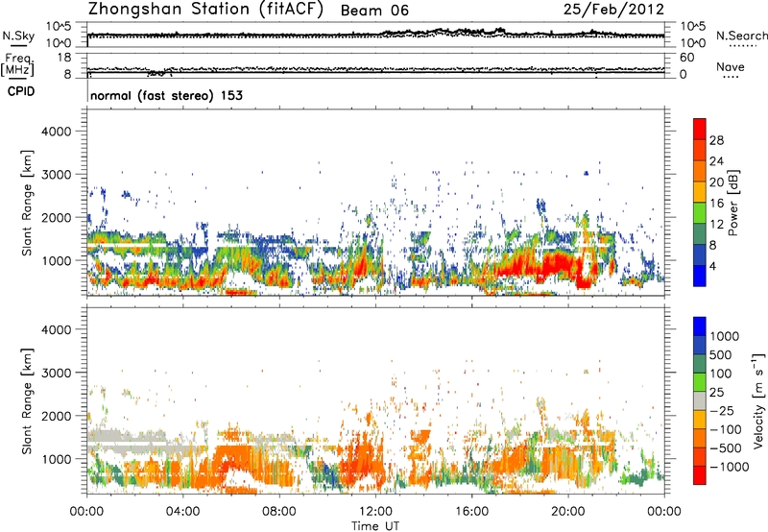Select "normal (fast stereo) 153" mode text
Image resolution: width=768 pixels, height=532 pixels.
[x=166, y=95]
